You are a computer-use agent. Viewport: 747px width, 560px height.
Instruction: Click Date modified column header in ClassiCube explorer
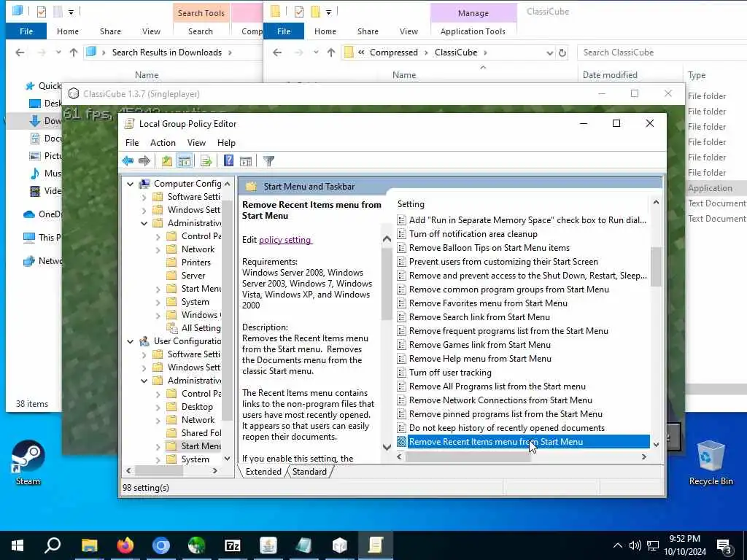[x=610, y=75]
